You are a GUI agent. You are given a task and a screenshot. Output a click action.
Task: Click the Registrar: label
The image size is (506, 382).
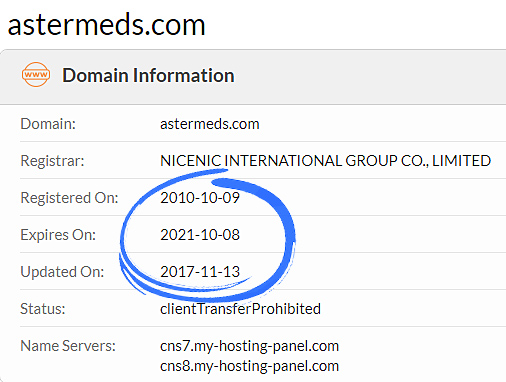coord(53,161)
